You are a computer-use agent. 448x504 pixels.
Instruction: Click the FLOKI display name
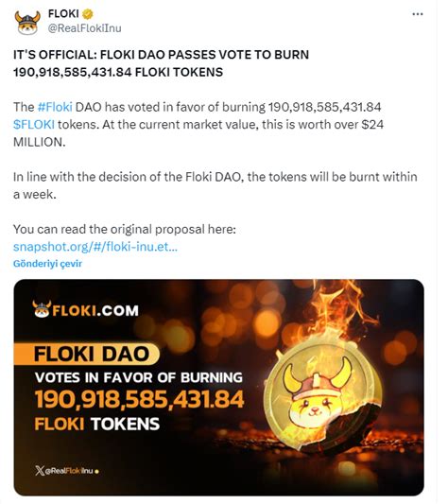63,14
